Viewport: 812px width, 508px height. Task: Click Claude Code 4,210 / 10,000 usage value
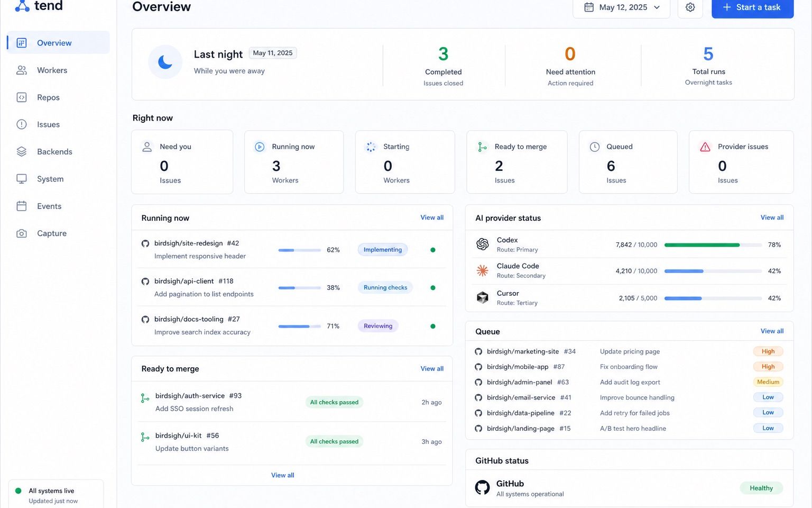click(636, 271)
